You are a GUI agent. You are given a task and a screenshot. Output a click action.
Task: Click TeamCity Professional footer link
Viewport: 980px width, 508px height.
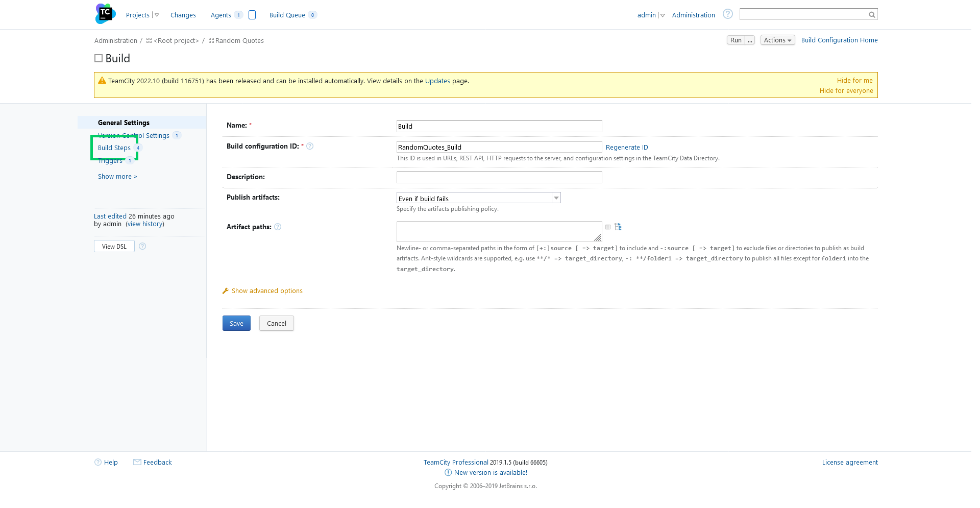(x=456, y=463)
